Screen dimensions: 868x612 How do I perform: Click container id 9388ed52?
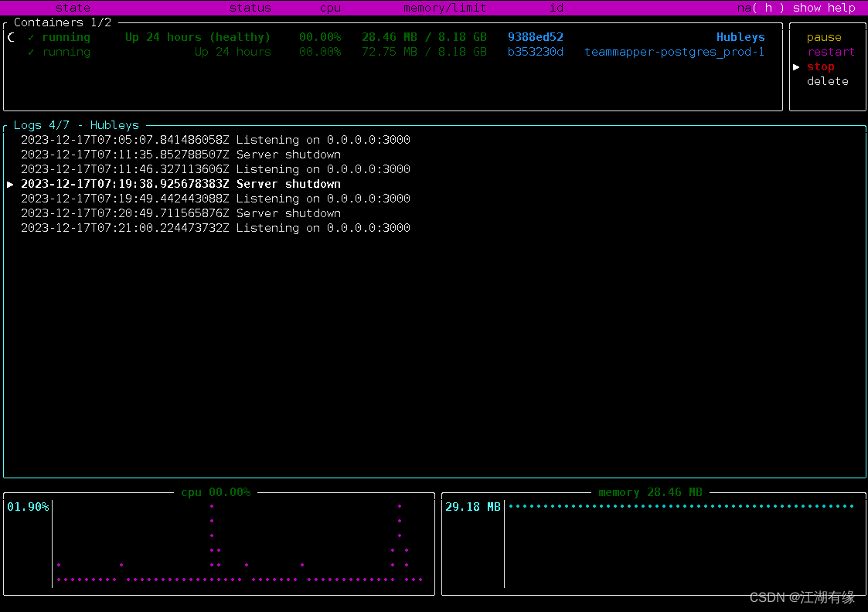536,37
